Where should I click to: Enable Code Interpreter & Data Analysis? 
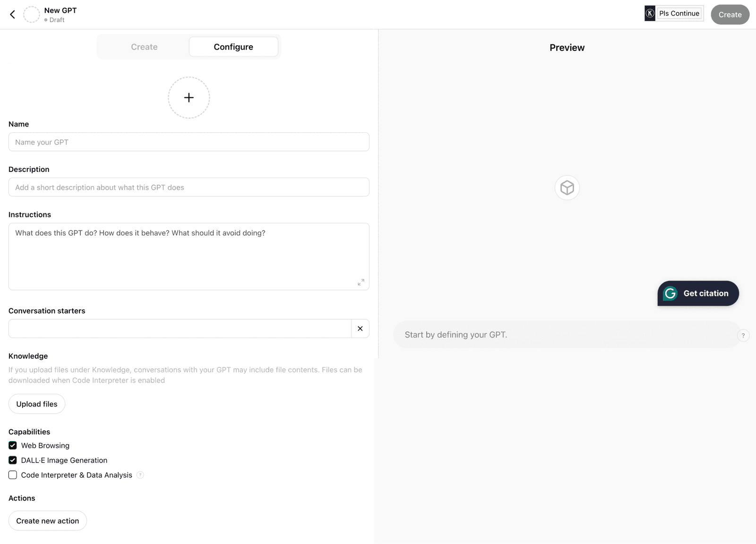[13, 475]
